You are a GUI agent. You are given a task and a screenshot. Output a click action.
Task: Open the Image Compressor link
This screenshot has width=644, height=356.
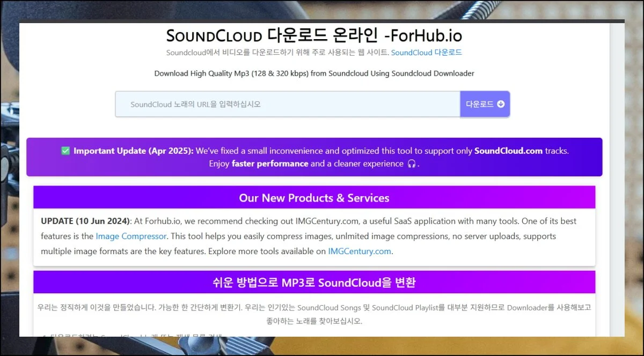[x=131, y=236]
